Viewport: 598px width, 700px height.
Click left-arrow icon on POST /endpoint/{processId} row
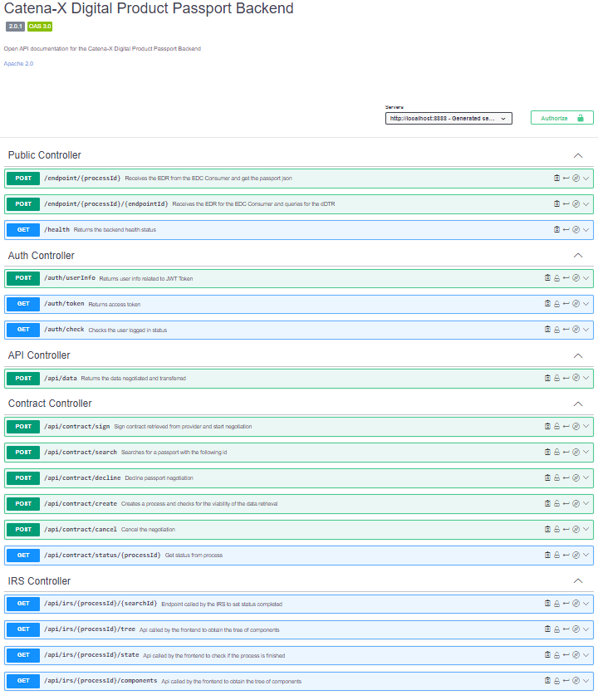coord(566,179)
